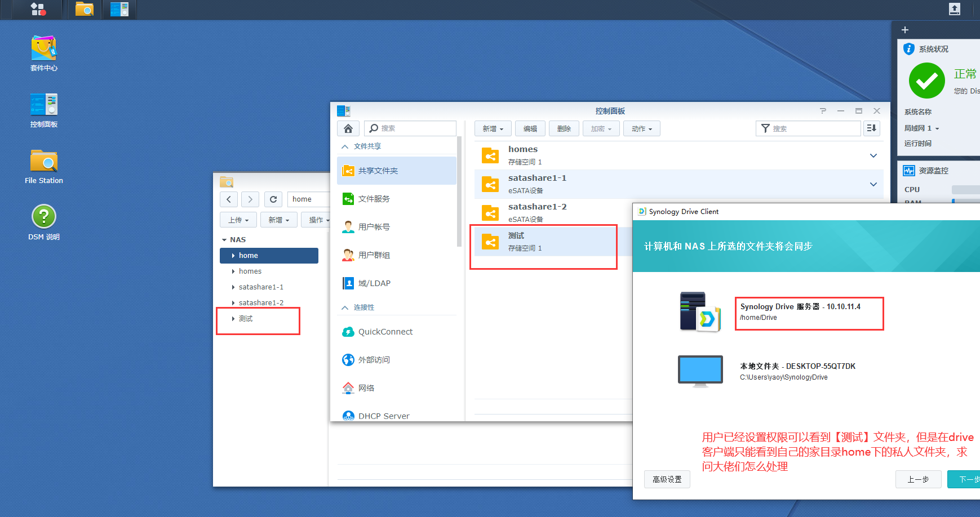Image resolution: width=980 pixels, height=517 pixels.
Task: Open the upload queue icon in taskbar
Action: pyautogui.click(x=954, y=9)
